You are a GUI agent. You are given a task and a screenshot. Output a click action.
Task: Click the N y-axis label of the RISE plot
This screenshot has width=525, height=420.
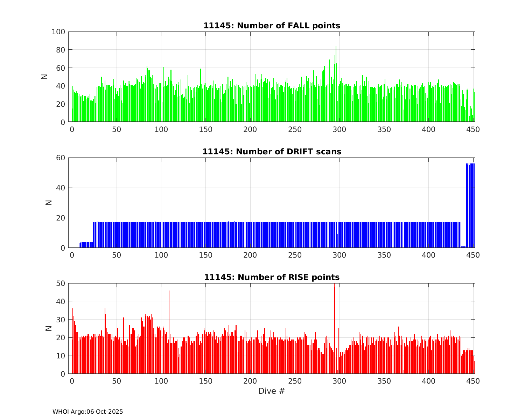click(49, 328)
